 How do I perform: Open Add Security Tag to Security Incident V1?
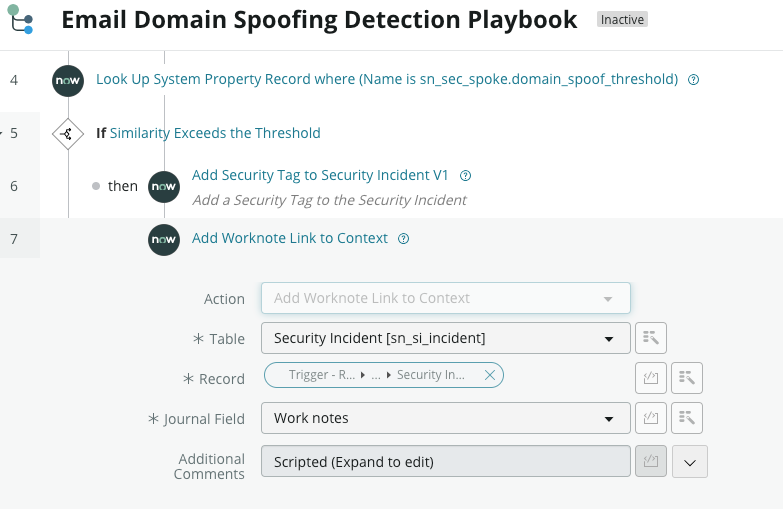click(x=320, y=175)
